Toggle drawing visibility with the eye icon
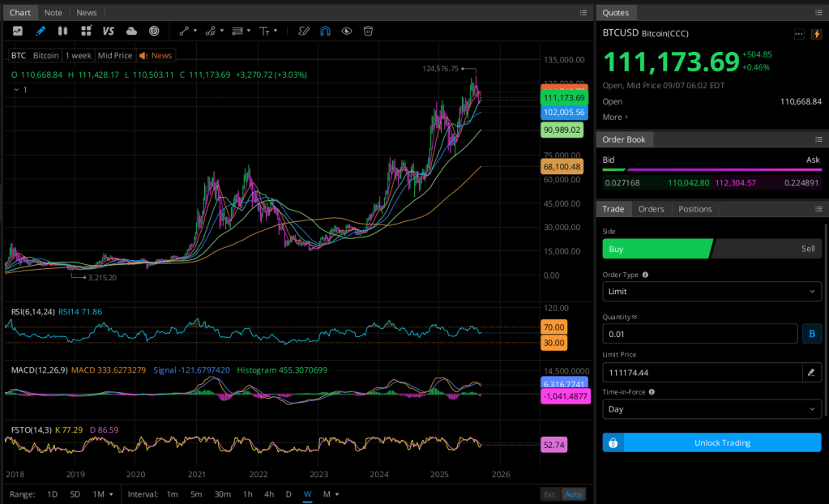The image size is (829, 504). (x=347, y=31)
